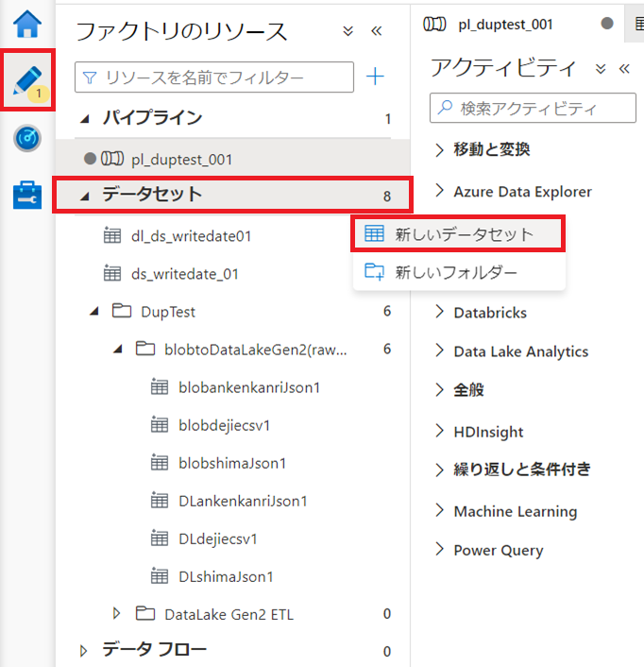Open dataset DLankenkanriJson1
The height and width of the screenshot is (667, 644).
pyautogui.click(x=243, y=501)
